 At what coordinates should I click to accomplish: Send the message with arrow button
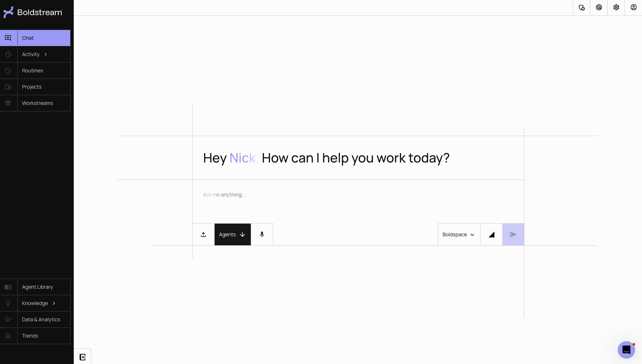pos(513,234)
